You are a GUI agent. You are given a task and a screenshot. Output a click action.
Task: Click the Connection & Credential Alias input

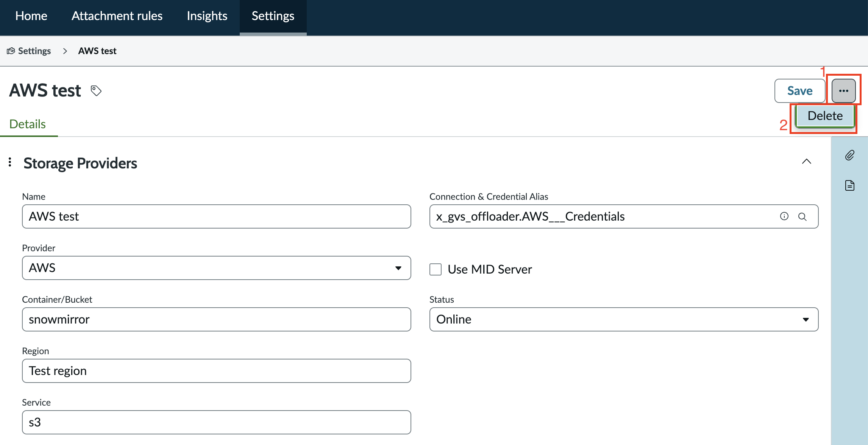(624, 216)
